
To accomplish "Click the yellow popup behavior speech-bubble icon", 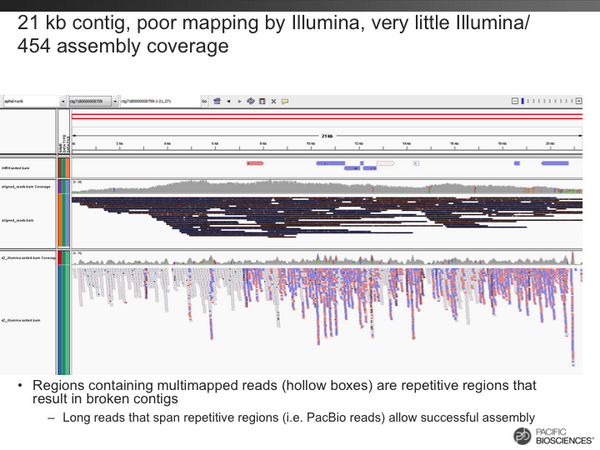I will [285, 101].
